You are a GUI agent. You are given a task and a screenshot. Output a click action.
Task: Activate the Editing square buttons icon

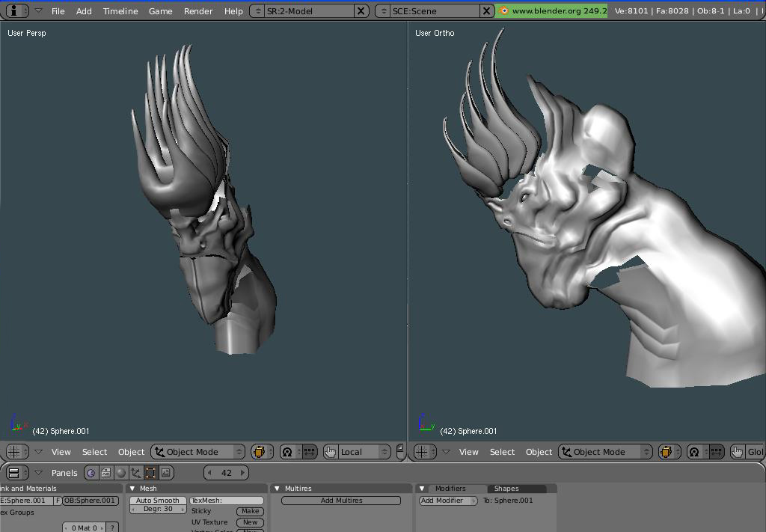tap(151, 473)
